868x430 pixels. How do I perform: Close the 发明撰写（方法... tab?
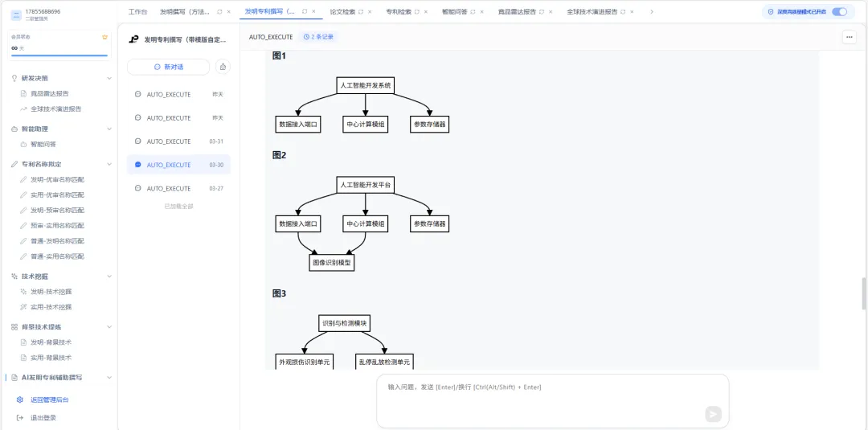[x=228, y=11]
